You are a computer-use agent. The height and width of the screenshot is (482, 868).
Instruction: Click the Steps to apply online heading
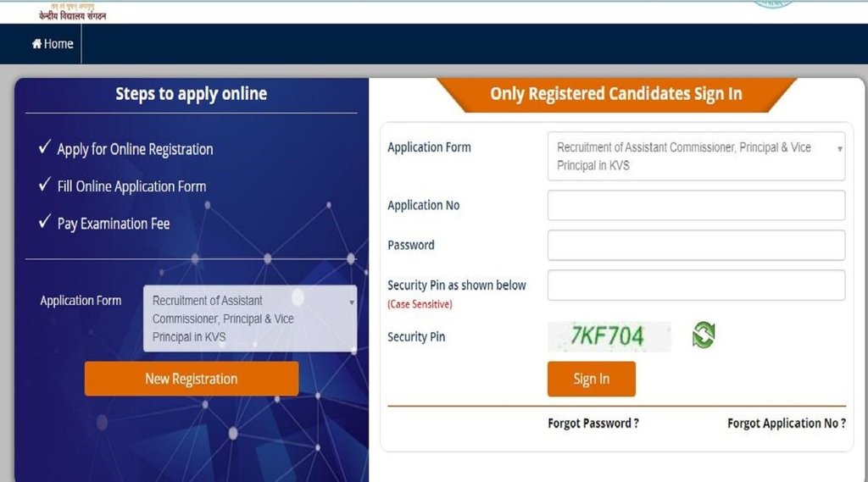[191, 94]
